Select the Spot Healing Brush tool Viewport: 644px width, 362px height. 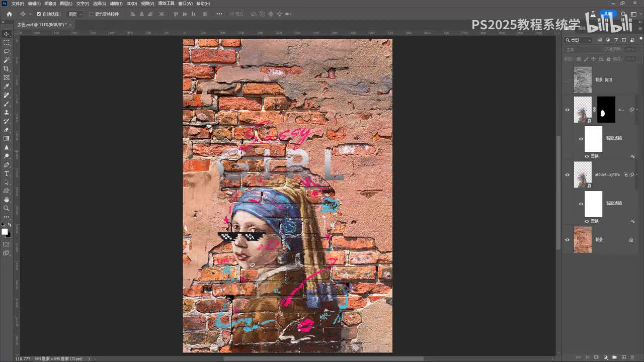click(7, 95)
